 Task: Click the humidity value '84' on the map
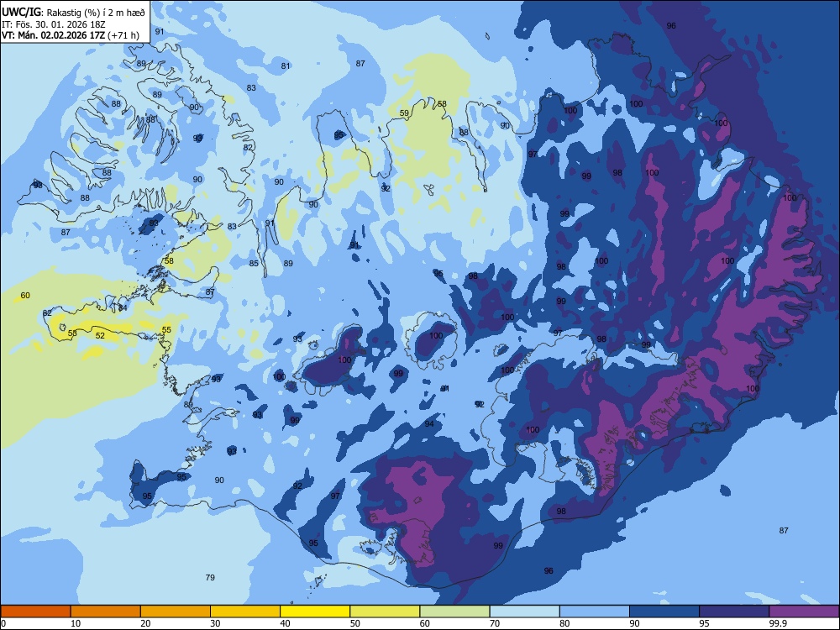pyautogui.click(x=123, y=308)
